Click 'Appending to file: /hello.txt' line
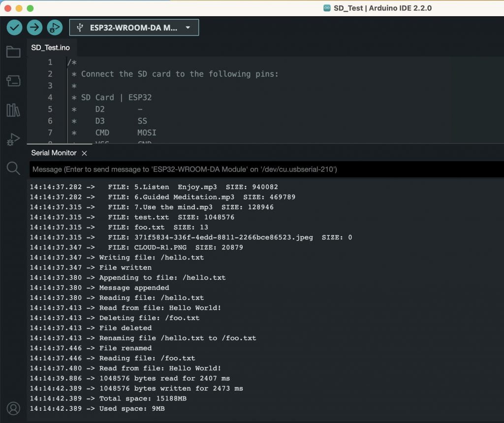Screen dimensions: 504x423 (127, 278)
